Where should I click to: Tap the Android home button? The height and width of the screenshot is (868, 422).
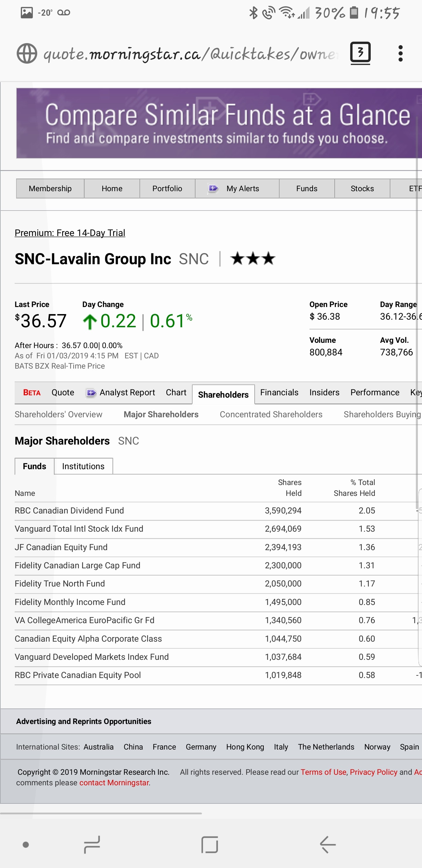pos(210,845)
